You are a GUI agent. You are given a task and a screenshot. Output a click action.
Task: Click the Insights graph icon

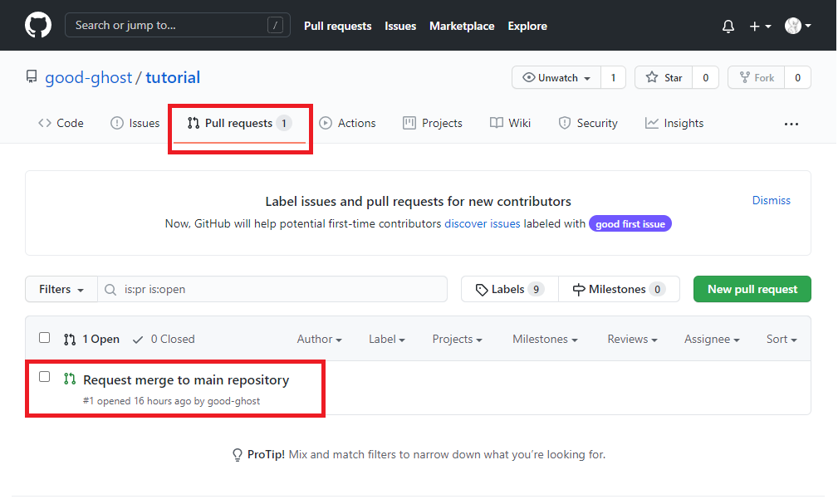click(652, 123)
